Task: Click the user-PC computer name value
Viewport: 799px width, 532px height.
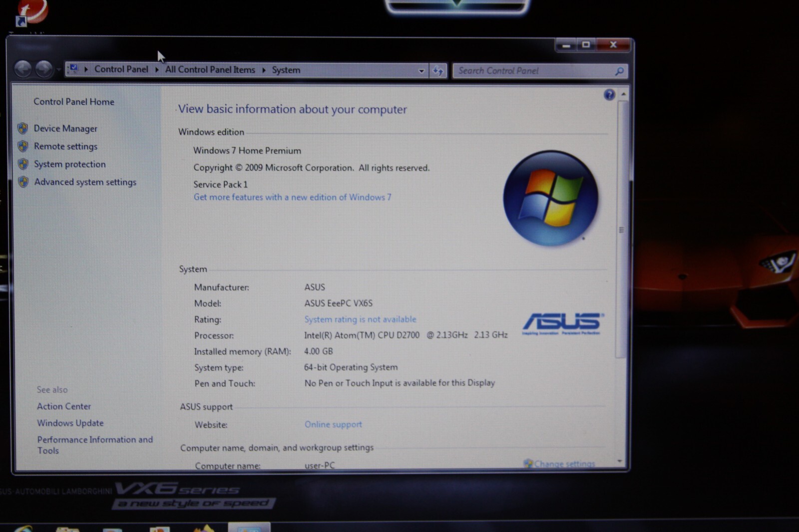Action: coord(320,465)
